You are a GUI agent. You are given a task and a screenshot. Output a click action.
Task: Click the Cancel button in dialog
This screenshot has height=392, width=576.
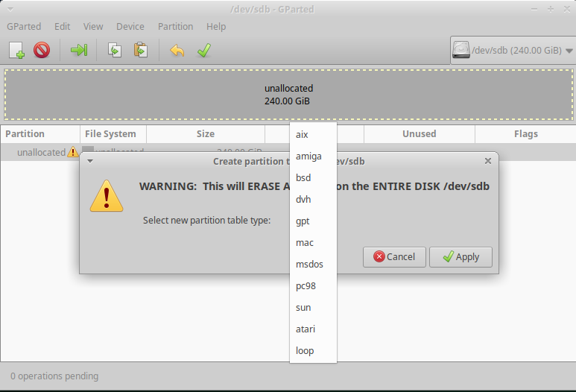click(x=394, y=257)
